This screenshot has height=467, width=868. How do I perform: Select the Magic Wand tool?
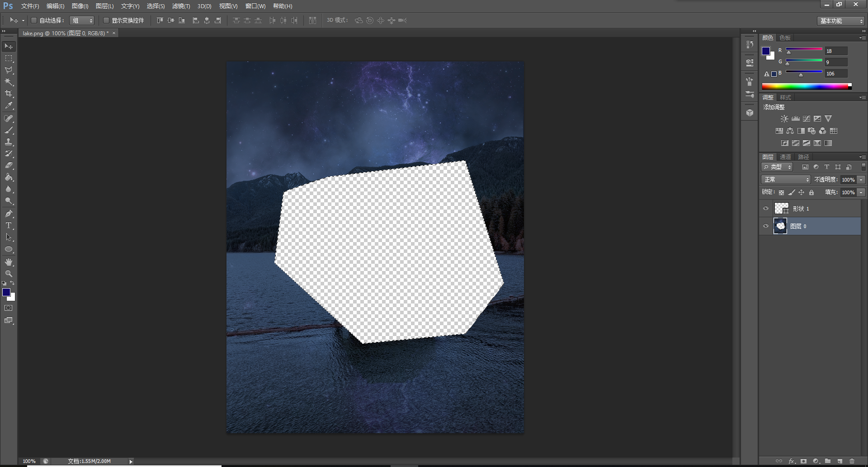[9, 82]
